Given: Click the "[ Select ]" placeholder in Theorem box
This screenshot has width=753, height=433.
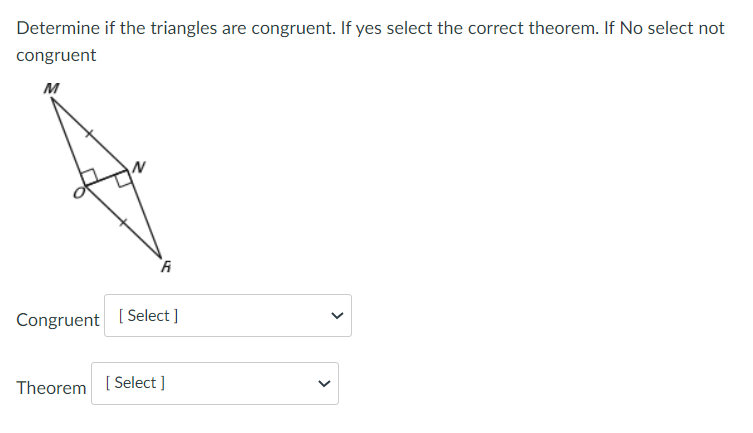Looking at the screenshot, I should 135,383.
